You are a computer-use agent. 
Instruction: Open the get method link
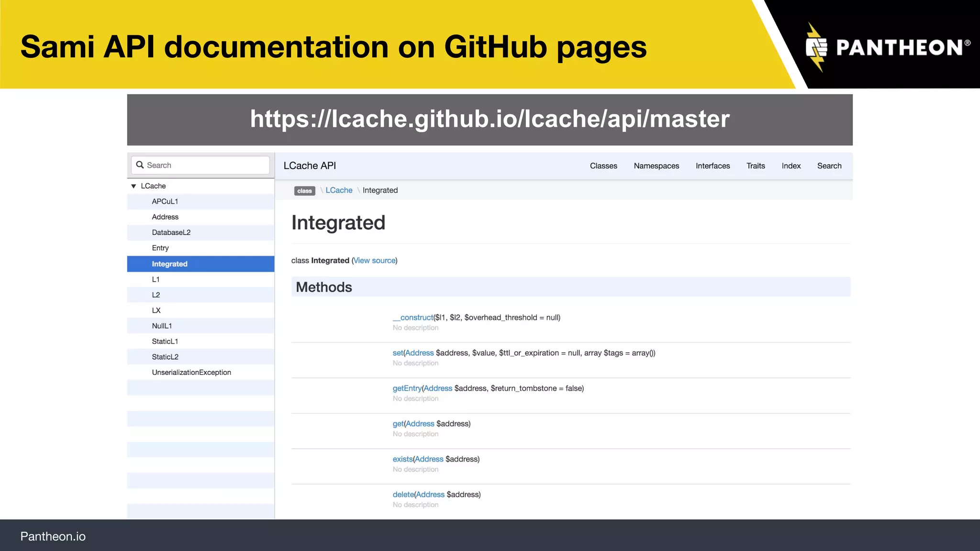[x=398, y=424]
